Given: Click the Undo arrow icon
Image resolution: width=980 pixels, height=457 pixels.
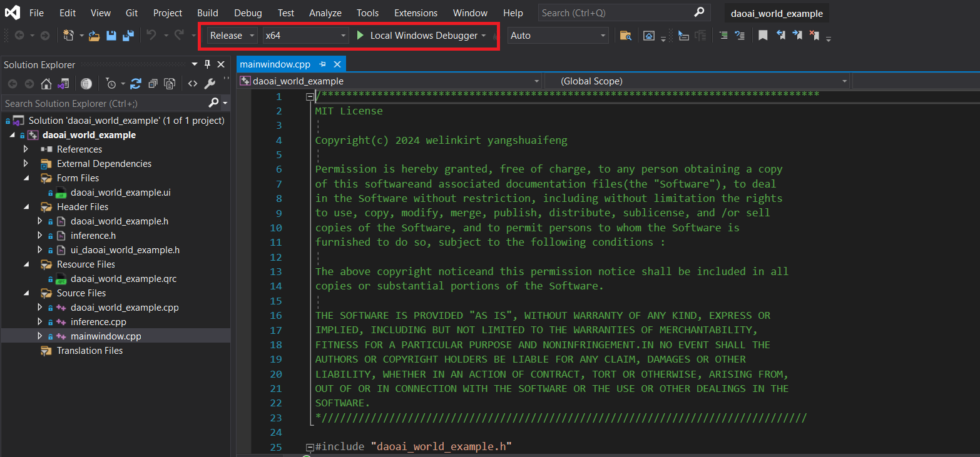Looking at the screenshot, I should click(151, 36).
